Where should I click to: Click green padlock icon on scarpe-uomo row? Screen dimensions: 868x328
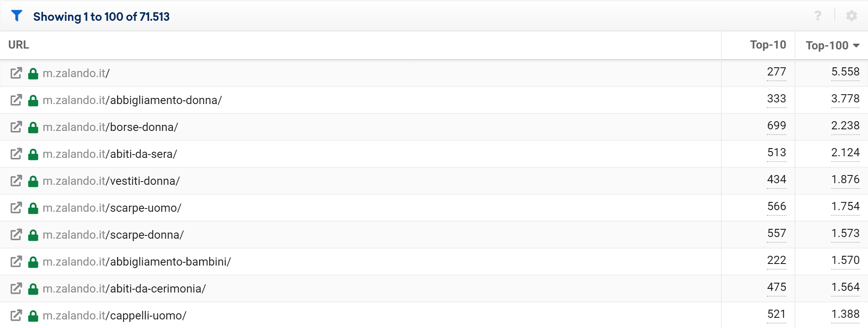(33, 208)
